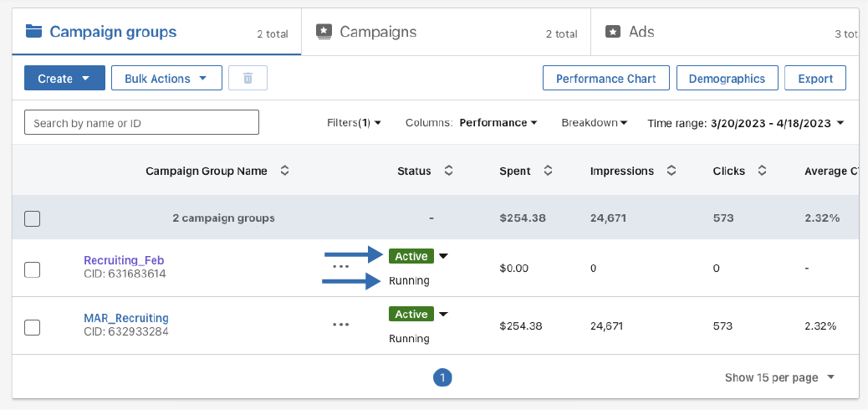Check the select-all campaign groups checkbox
Viewport: 868px width, 410px height.
pyautogui.click(x=32, y=218)
